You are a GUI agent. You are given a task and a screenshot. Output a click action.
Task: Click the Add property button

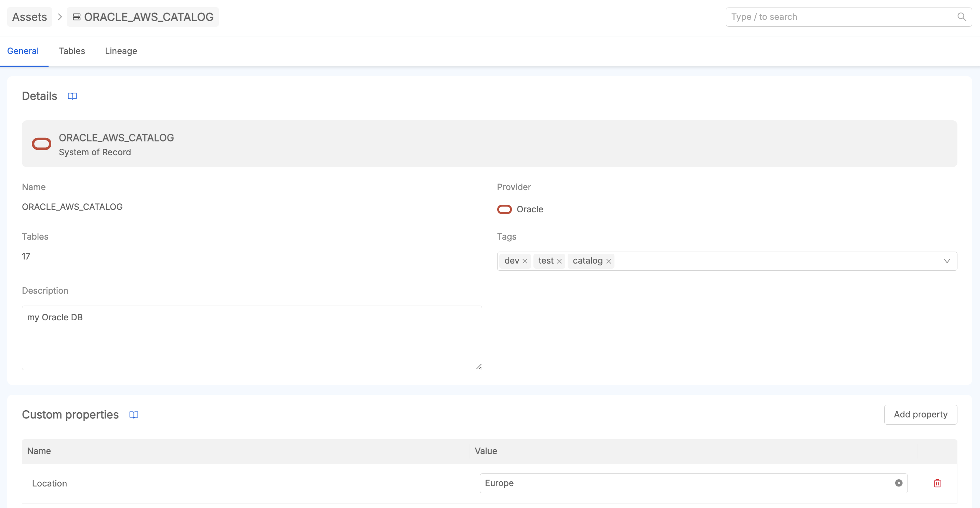pyautogui.click(x=920, y=414)
